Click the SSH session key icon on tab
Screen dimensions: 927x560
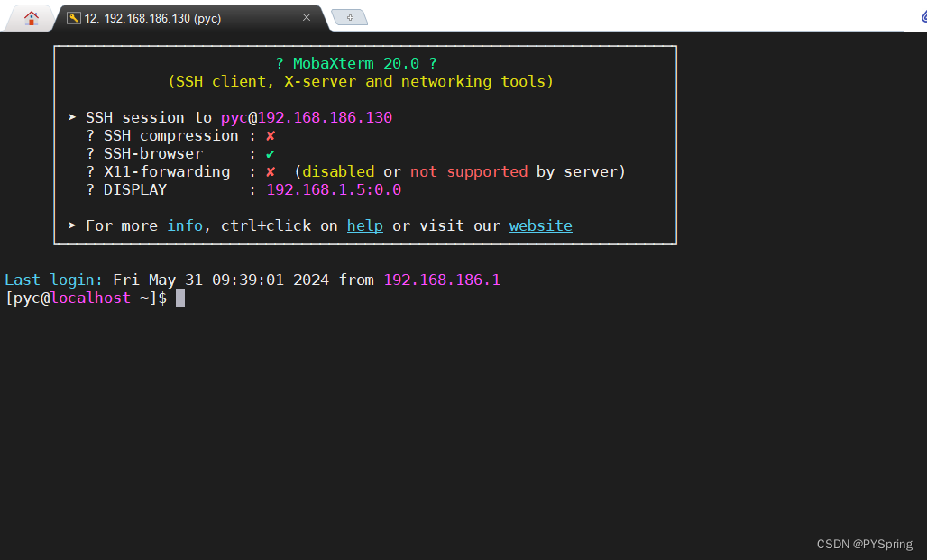pos(73,18)
